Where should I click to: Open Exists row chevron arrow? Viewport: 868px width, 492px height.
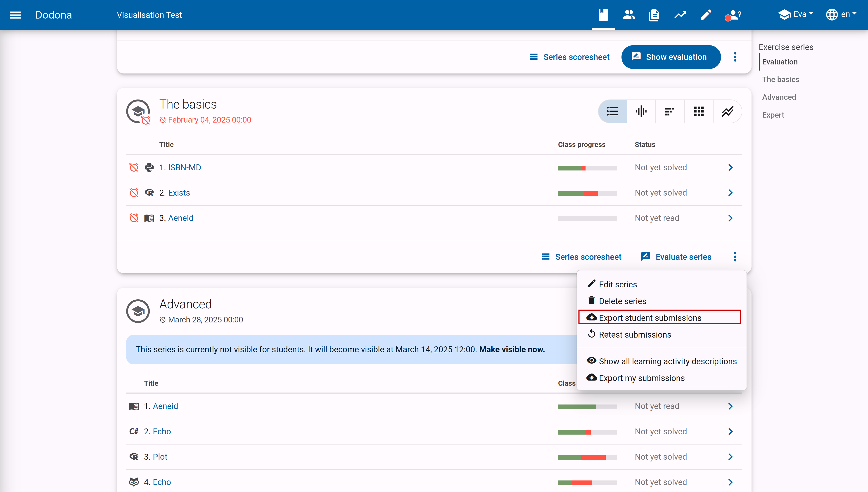click(x=730, y=193)
